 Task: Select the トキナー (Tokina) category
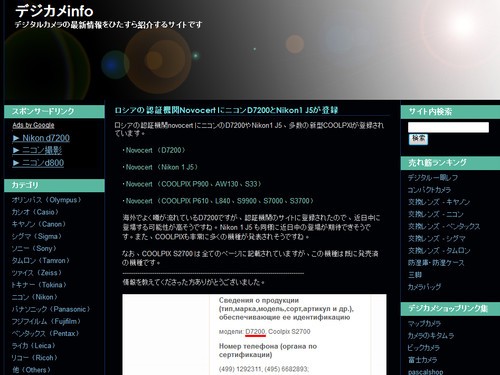click(x=39, y=285)
